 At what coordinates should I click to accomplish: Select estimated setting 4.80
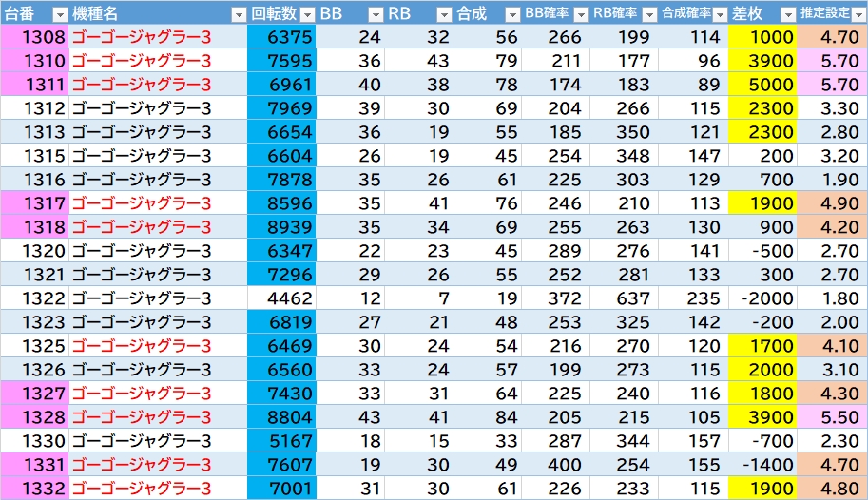click(832, 489)
